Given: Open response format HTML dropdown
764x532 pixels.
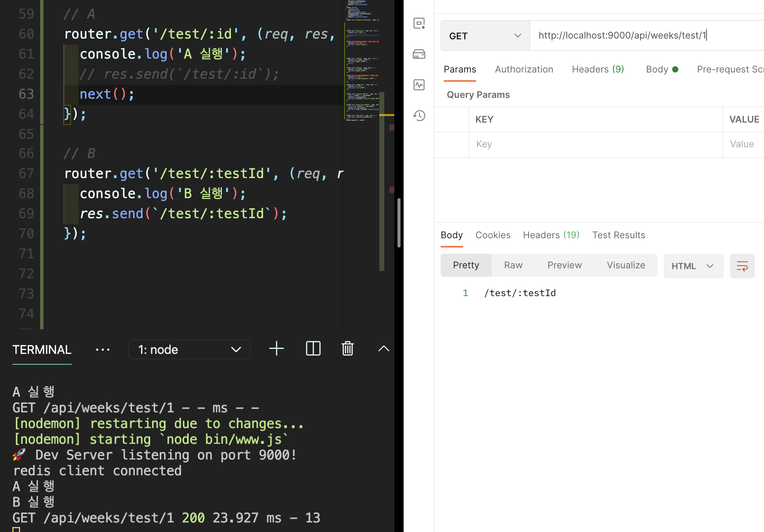Looking at the screenshot, I should pyautogui.click(x=693, y=266).
